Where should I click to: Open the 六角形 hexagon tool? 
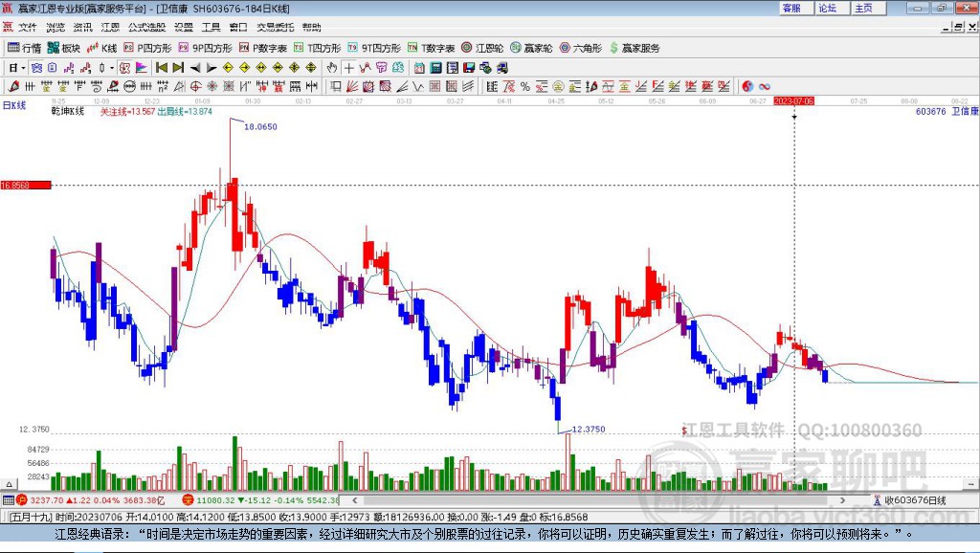(x=581, y=48)
